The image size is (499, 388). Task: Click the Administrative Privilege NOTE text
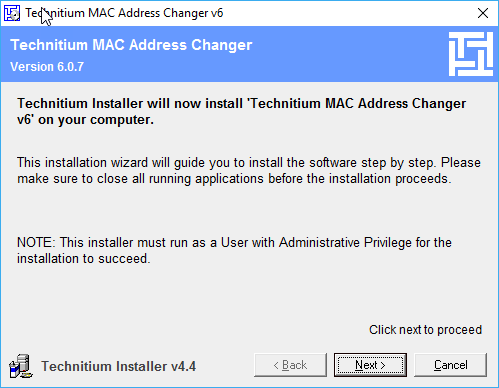point(234,250)
